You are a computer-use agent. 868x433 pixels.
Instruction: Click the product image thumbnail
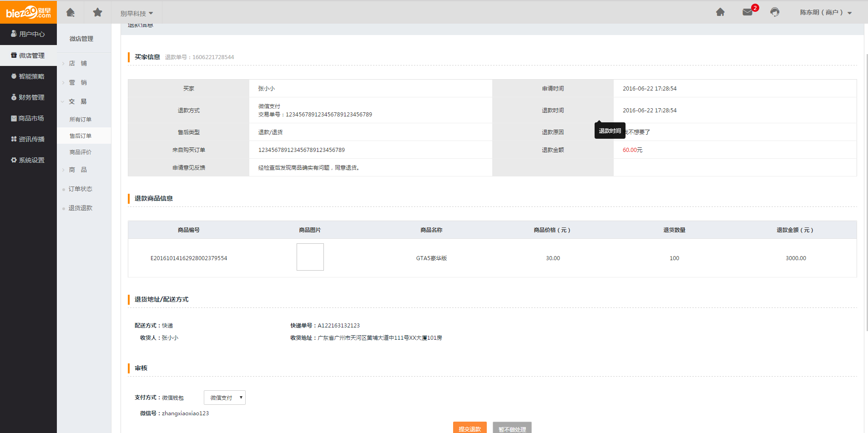point(310,257)
